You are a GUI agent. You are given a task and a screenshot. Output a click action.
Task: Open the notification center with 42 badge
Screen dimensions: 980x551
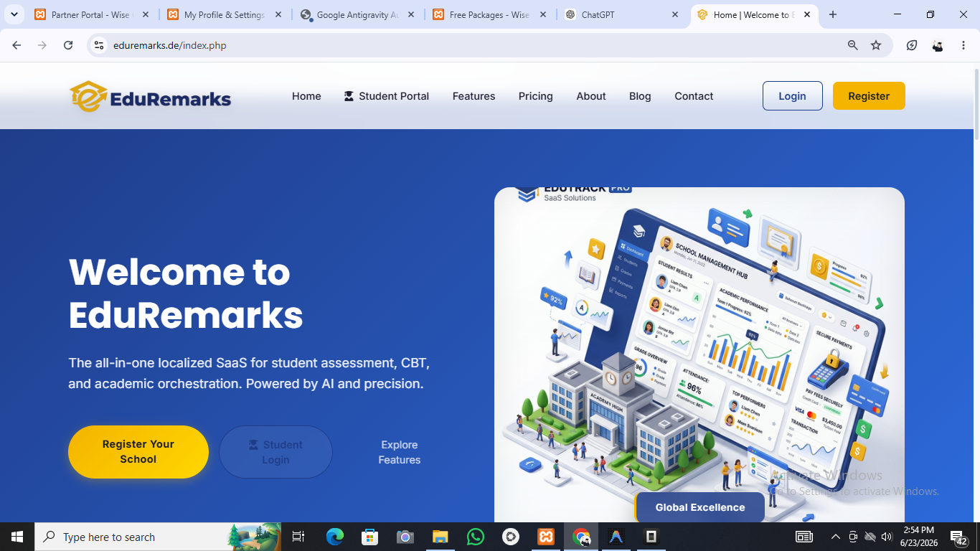click(x=959, y=537)
